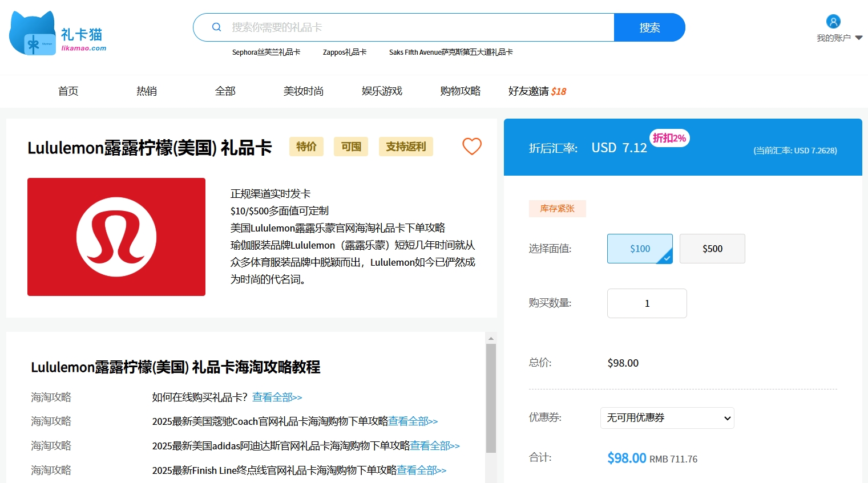Open 查看全部 for adidas guide
The height and width of the screenshot is (483, 868).
[435, 446]
